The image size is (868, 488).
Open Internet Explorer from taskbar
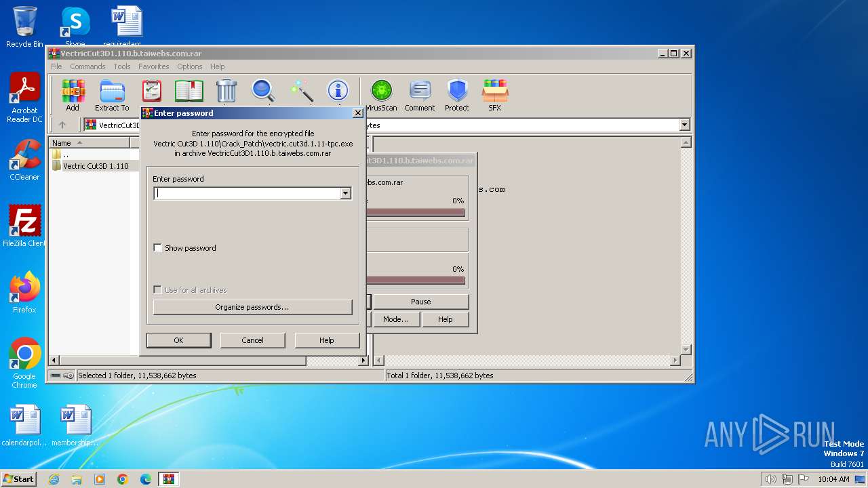(54, 479)
